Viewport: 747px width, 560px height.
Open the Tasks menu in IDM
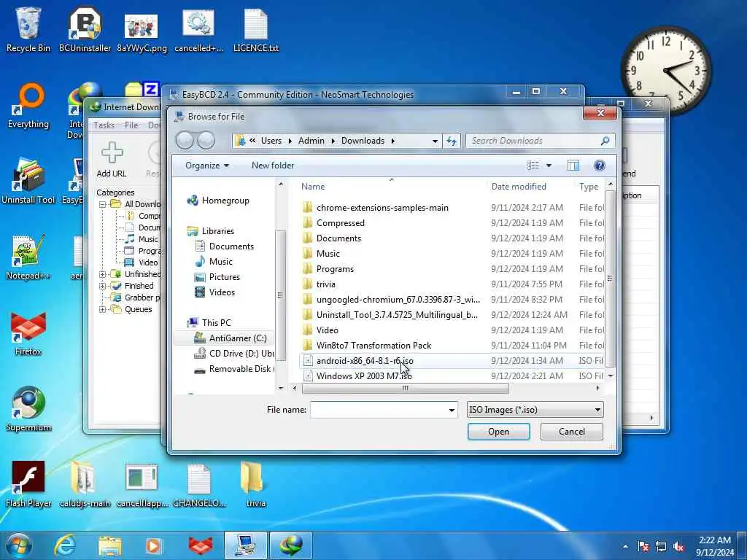[104, 125]
